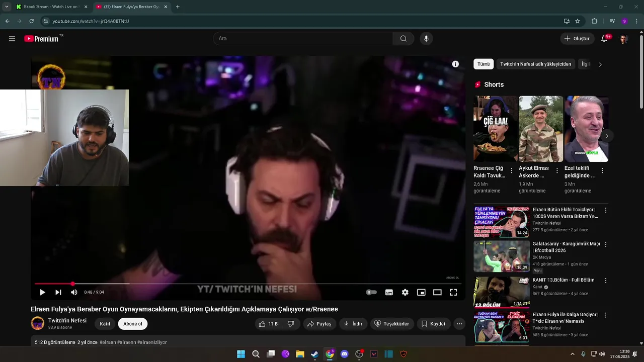The image size is (644, 362).
Task: Select Twitch'in Nefesi adlı yükleyiciden chip
Action: (x=536, y=64)
